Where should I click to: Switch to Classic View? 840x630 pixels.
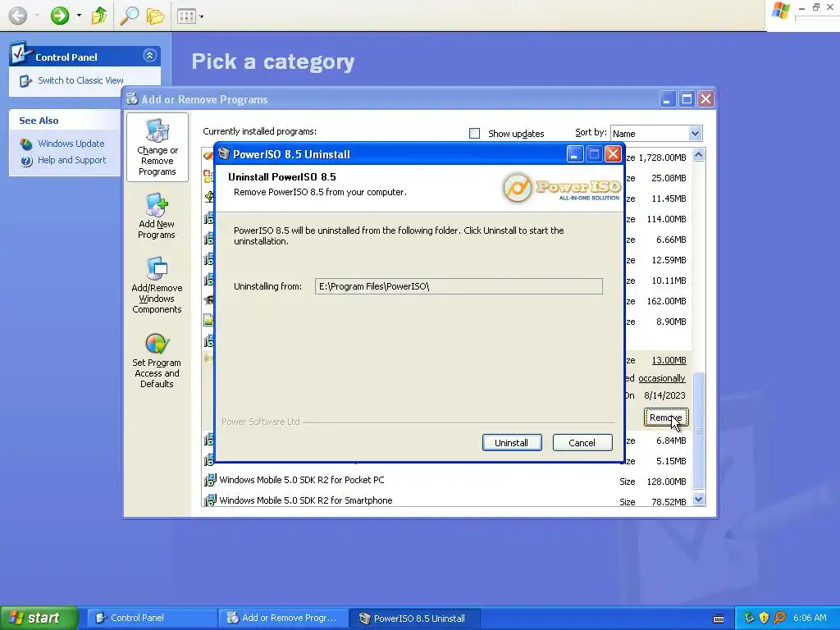pos(80,80)
